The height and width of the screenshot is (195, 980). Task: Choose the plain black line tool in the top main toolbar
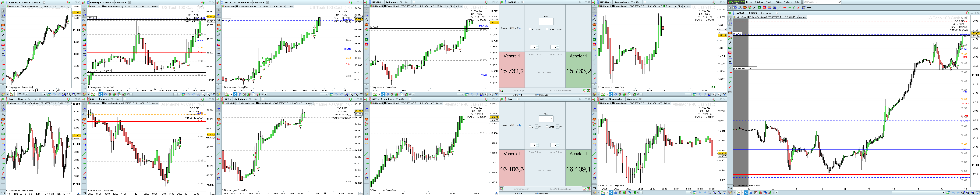pyautogui.click(x=809, y=7)
